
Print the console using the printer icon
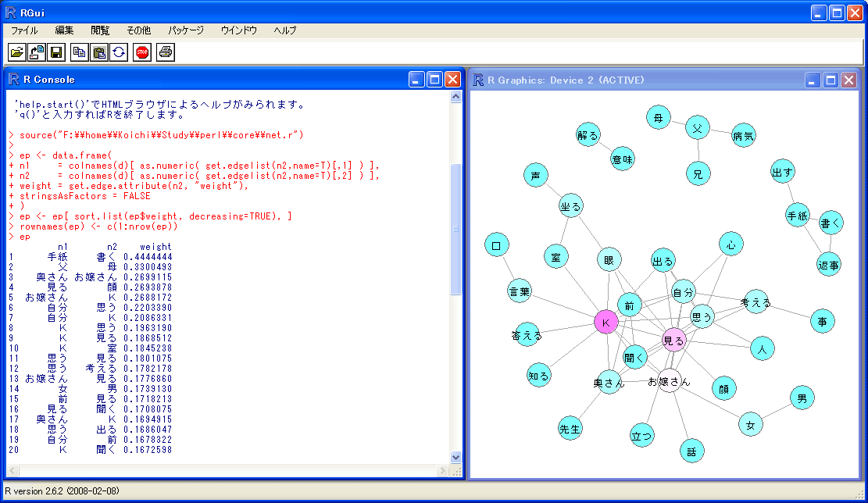click(x=164, y=52)
